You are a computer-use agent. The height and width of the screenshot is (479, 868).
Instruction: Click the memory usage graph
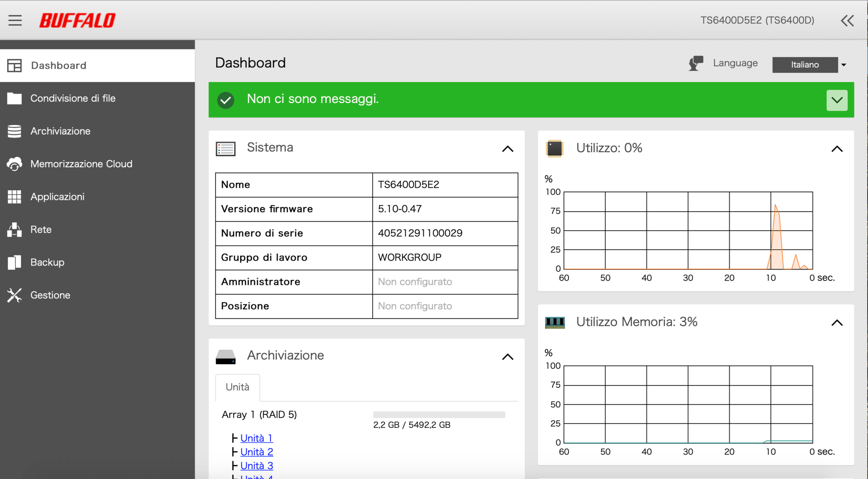(688, 404)
